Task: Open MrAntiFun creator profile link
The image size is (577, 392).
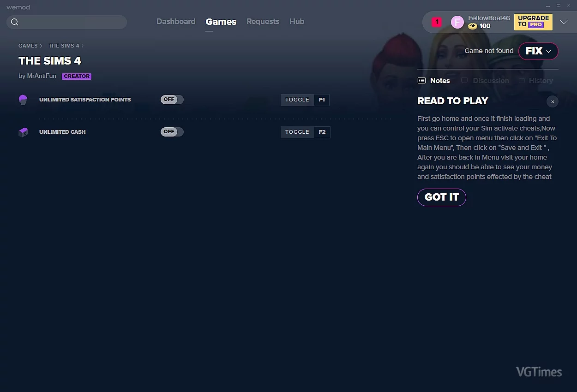Action: pos(41,76)
